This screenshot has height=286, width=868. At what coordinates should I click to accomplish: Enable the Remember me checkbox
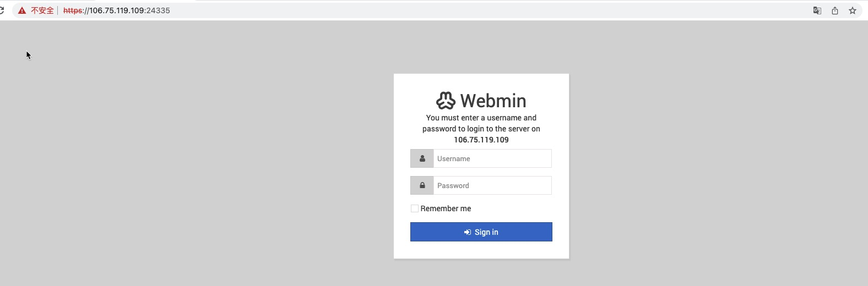point(414,208)
